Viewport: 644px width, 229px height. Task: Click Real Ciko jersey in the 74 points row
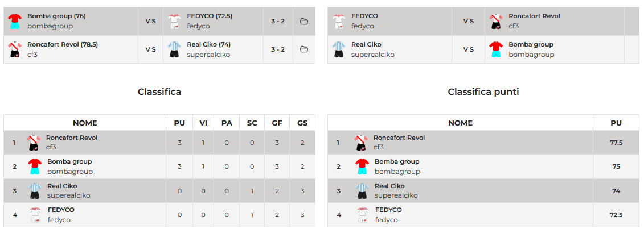point(362,191)
